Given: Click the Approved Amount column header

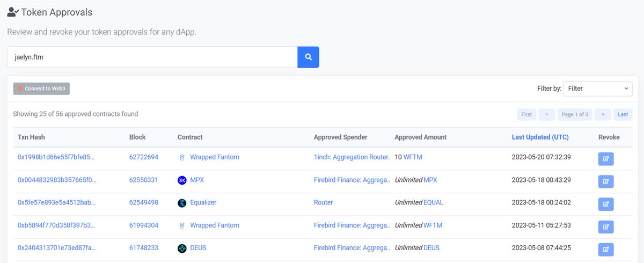Looking at the screenshot, I should 421,137.
